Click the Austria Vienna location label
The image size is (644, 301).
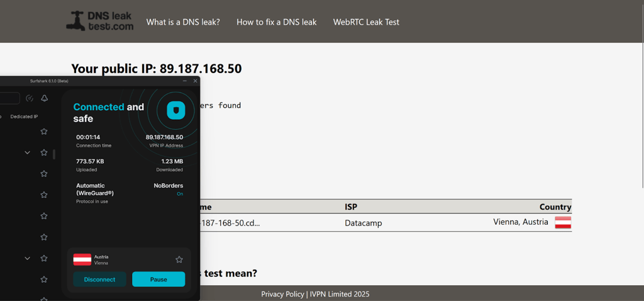pyautogui.click(x=101, y=259)
